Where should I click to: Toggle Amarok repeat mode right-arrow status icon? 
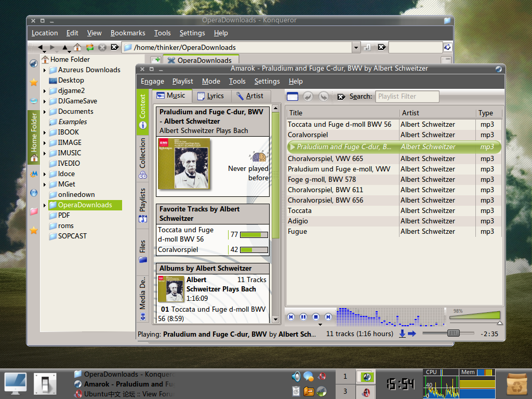412,334
